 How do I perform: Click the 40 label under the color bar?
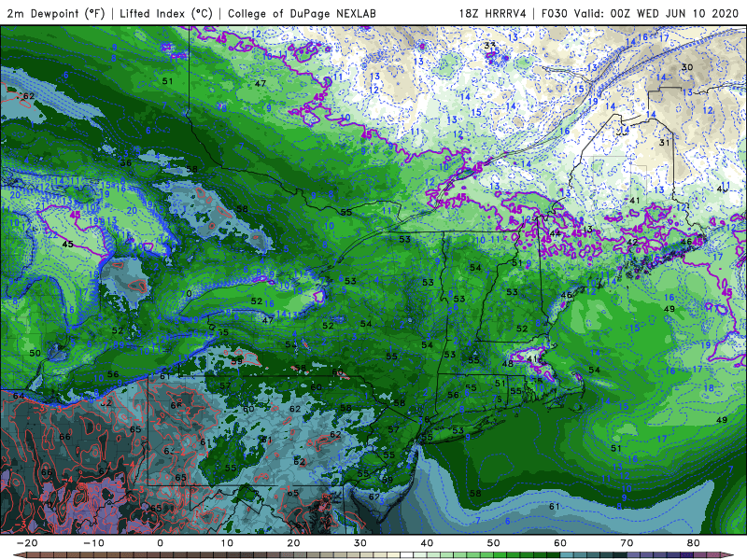click(x=427, y=543)
